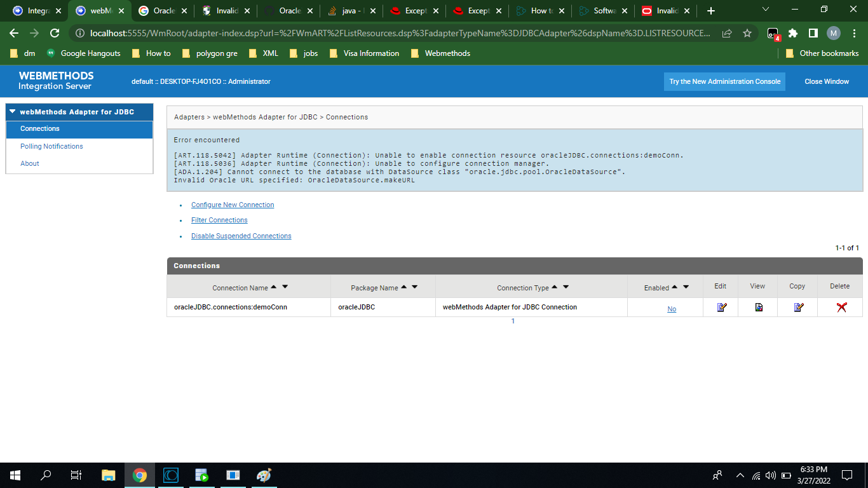The width and height of the screenshot is (868, 488).
Task: Open the jobs bookmark folder
Action: [303, 53]
